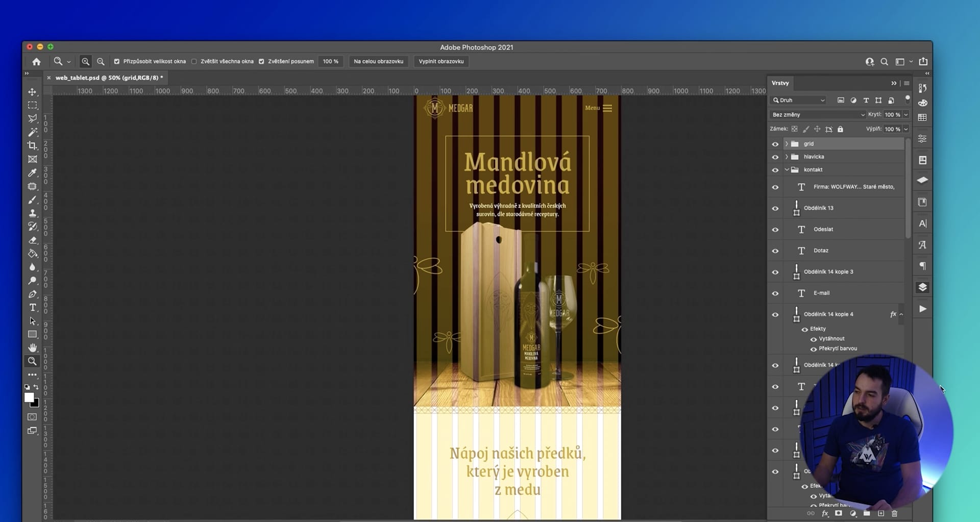The height and width of the screenshot is (522, 980).
Task: Add layer style fx at panel bottom
Action: 825,513
